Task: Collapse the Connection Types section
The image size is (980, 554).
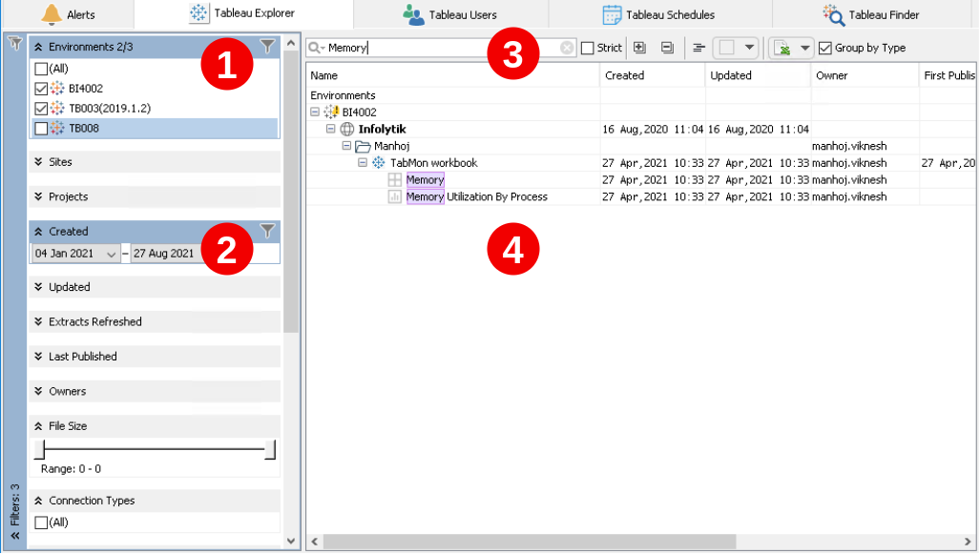Action: tap(38, 501)
